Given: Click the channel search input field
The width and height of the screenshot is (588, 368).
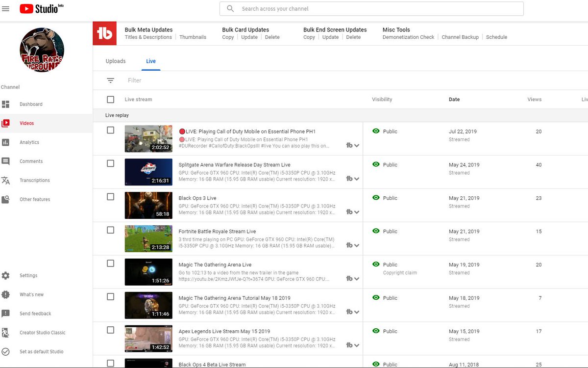Looking at the screenshot, I should 371,9.
